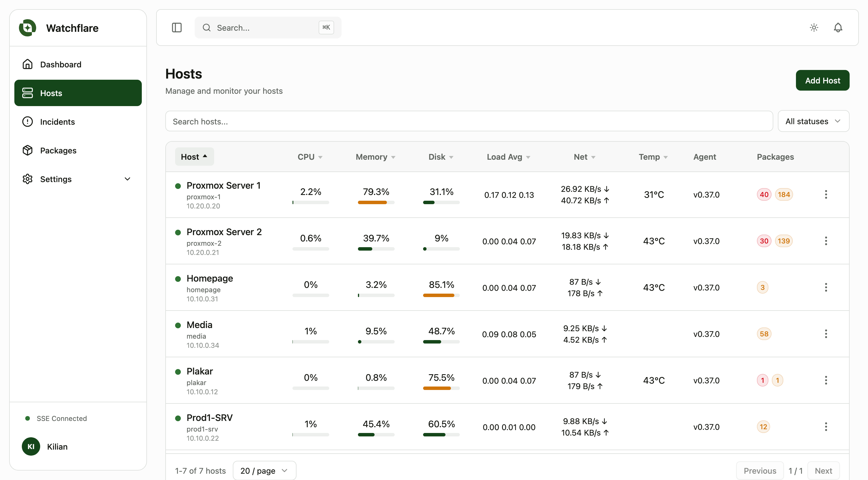
Task: Sort by Host column
Action: pos(194,157)
